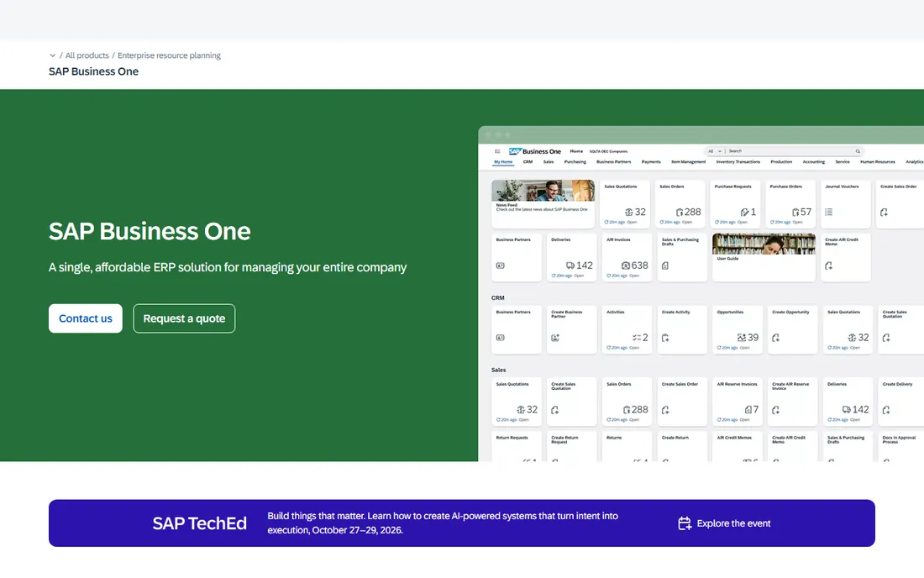The width and height of the screenshot is (924, 578).
Task: Click the Sales section heading above tiles
Action: [x=498, y=370]
